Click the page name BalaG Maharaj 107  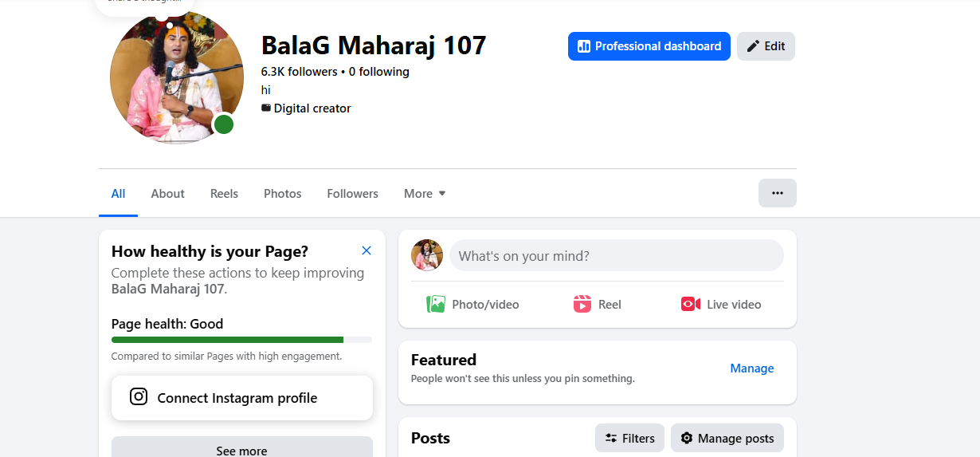(374, 45)
